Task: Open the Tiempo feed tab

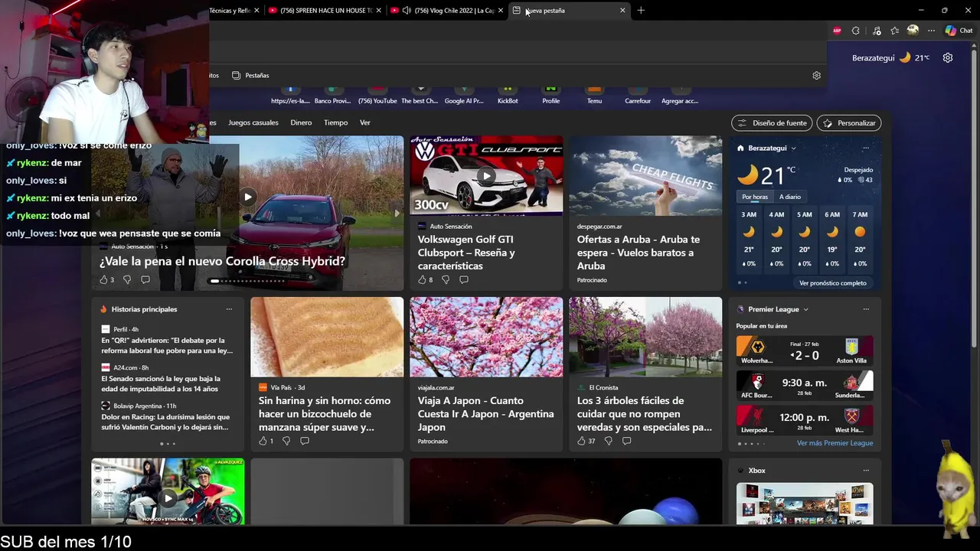Action: (x=335, y=122)
